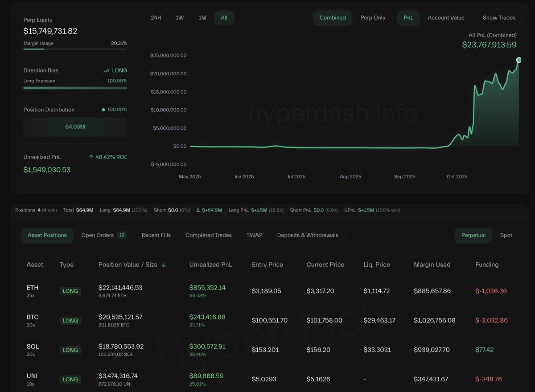Click the Margin Usage progress bar
Image resolution: width=535 pixels, height=392 pixels.
pyautogui.click(x=75, y=49)
